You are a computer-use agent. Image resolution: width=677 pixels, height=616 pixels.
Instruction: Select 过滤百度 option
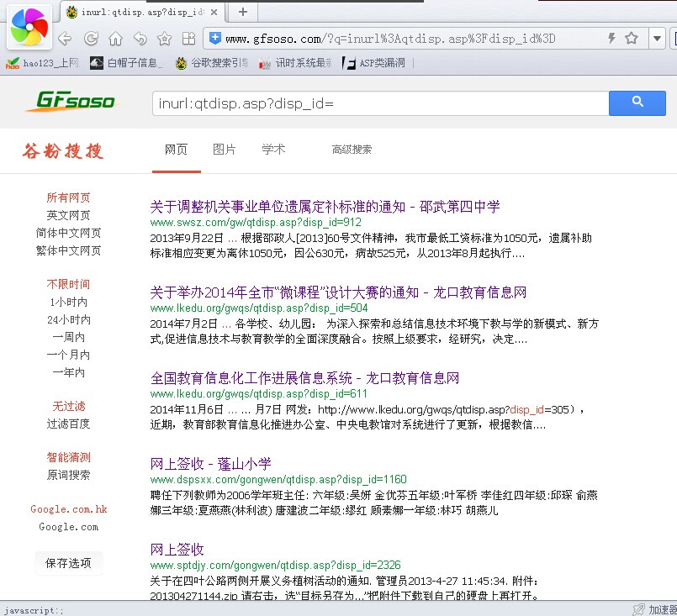click(68, 424)
